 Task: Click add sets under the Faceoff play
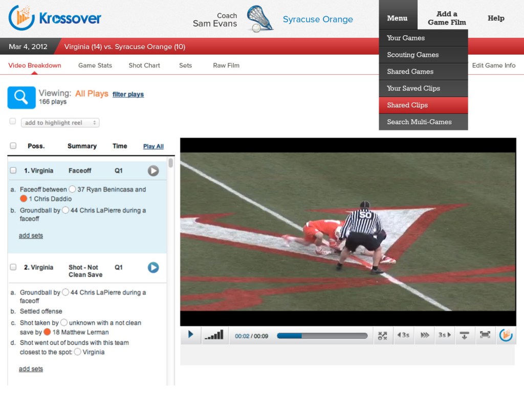point(31,235)
